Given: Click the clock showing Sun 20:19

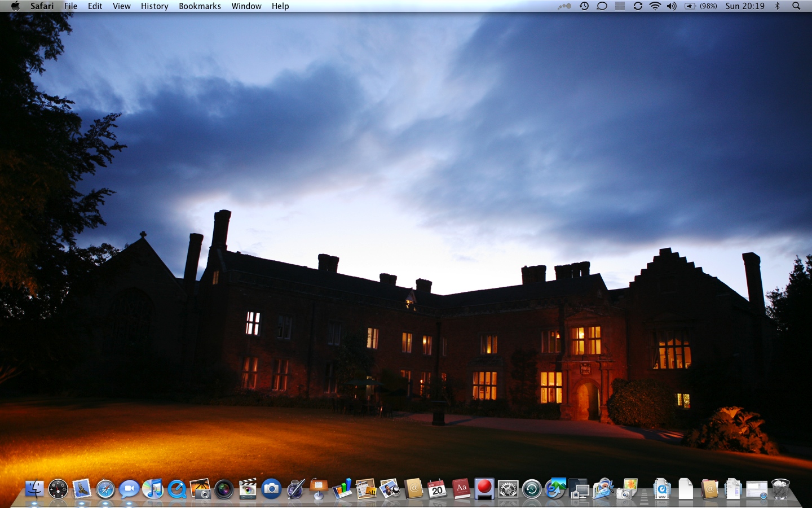Looking at the screenshot, I should coord(745,6).
